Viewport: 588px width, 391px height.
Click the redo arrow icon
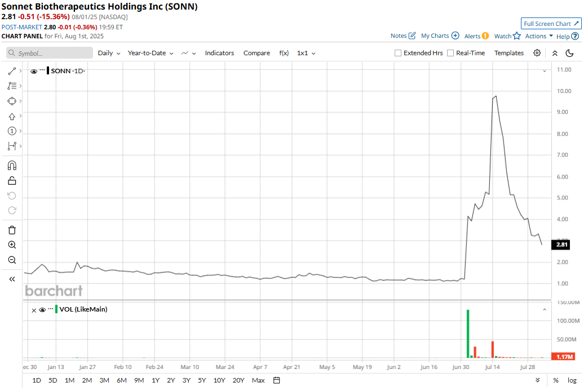(x=12, y=210)
